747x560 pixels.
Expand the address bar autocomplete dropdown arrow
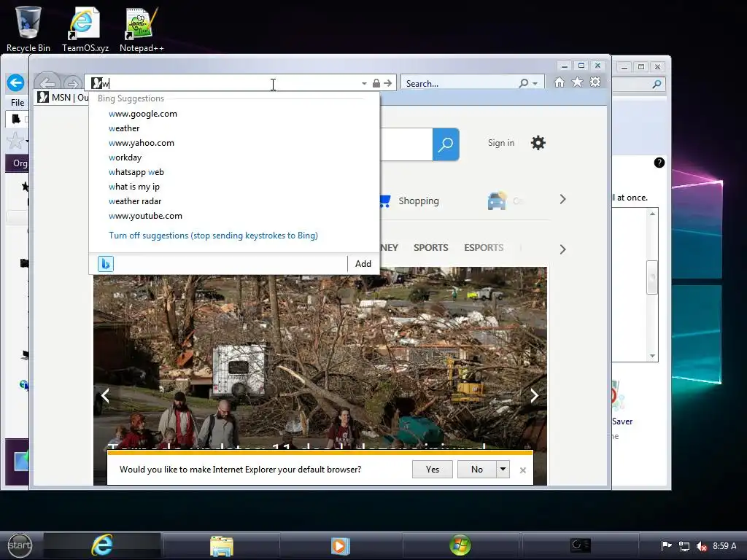364,84
